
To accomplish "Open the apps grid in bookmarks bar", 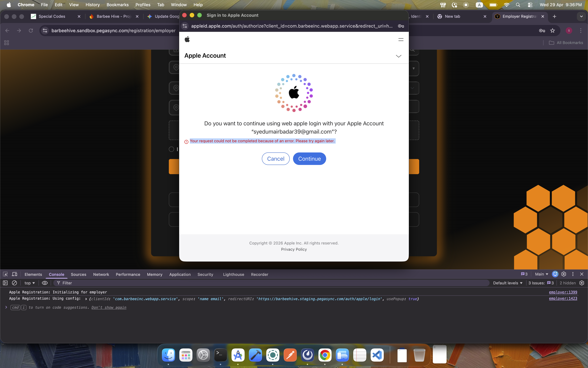I will 7,43.
